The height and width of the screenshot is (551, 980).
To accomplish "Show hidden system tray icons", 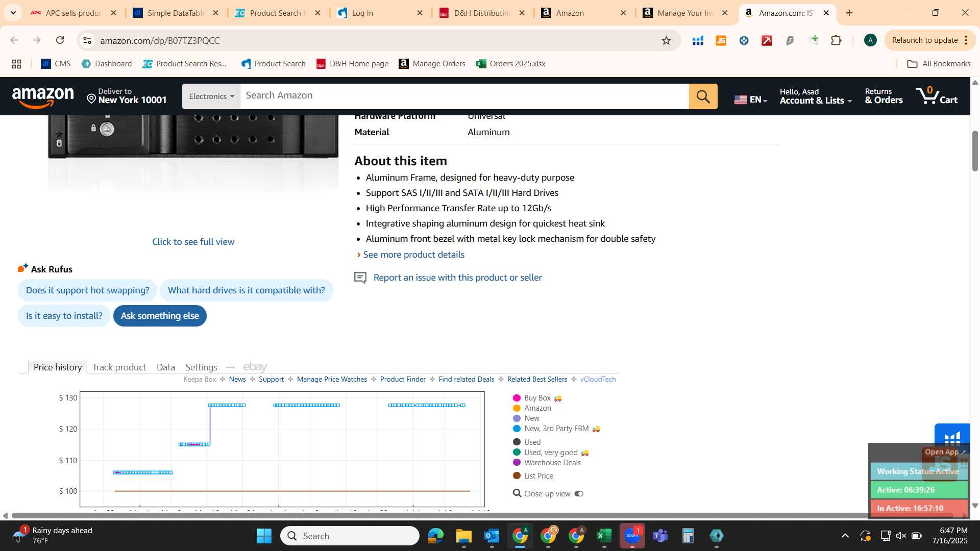I will (x=845, y=536).
